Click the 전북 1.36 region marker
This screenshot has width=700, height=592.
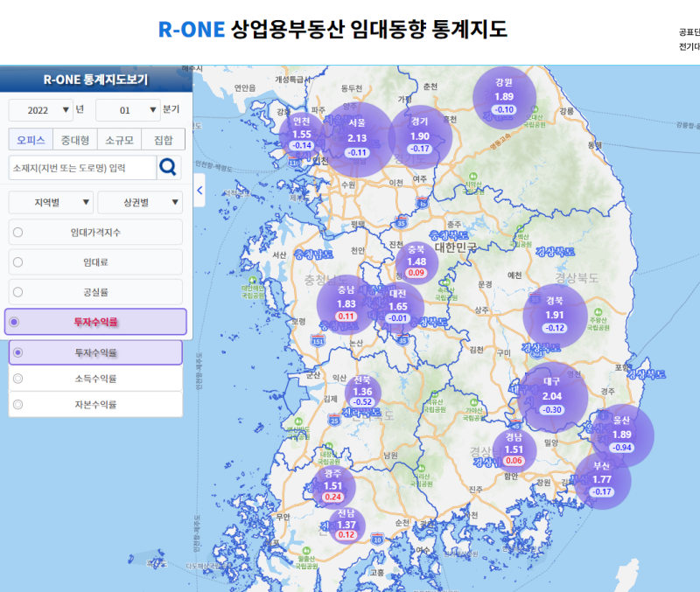tap(362, 393)
